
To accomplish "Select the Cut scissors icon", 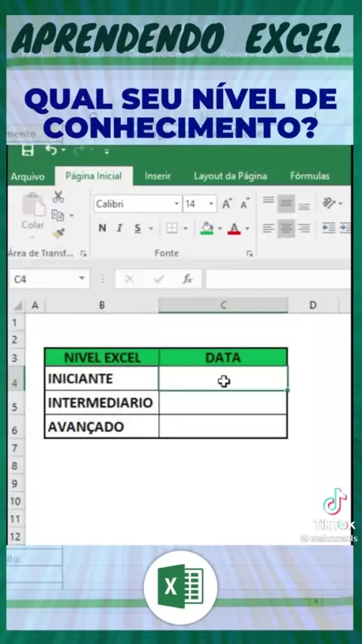I will pyautogui.click(x=58, y=197).
